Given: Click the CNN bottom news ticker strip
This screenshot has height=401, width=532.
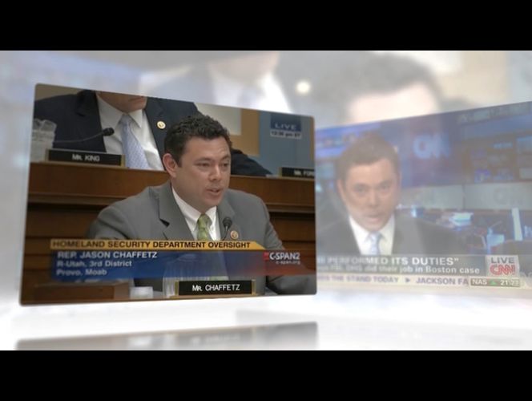Looking at the screenshot, I should [x=393, y=282].
